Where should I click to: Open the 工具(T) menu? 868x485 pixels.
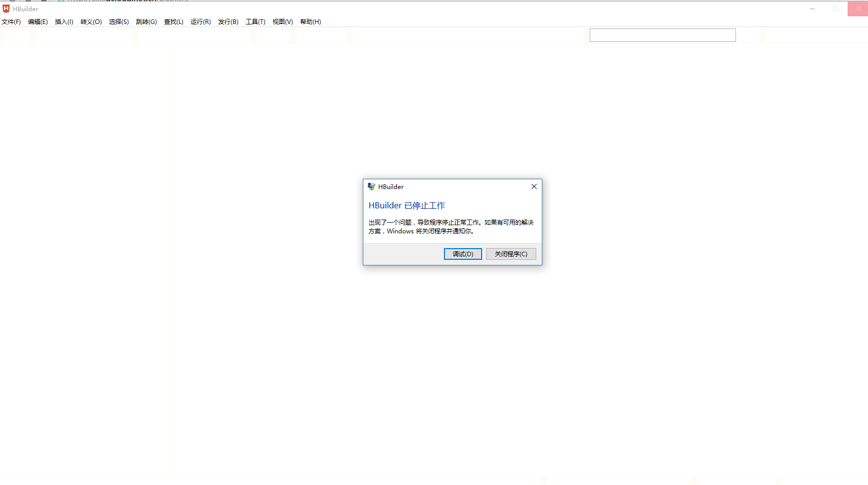click(255, 22)
